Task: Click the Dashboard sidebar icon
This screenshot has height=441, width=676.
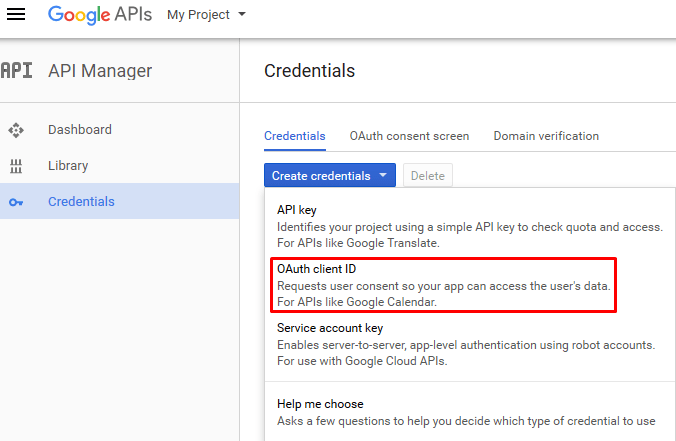Action: coord(16,130)
